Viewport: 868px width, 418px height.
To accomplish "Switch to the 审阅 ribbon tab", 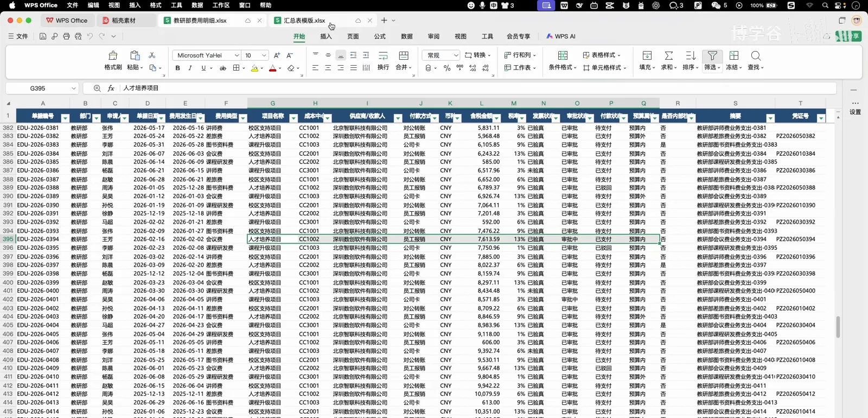I will click(433, 36).
